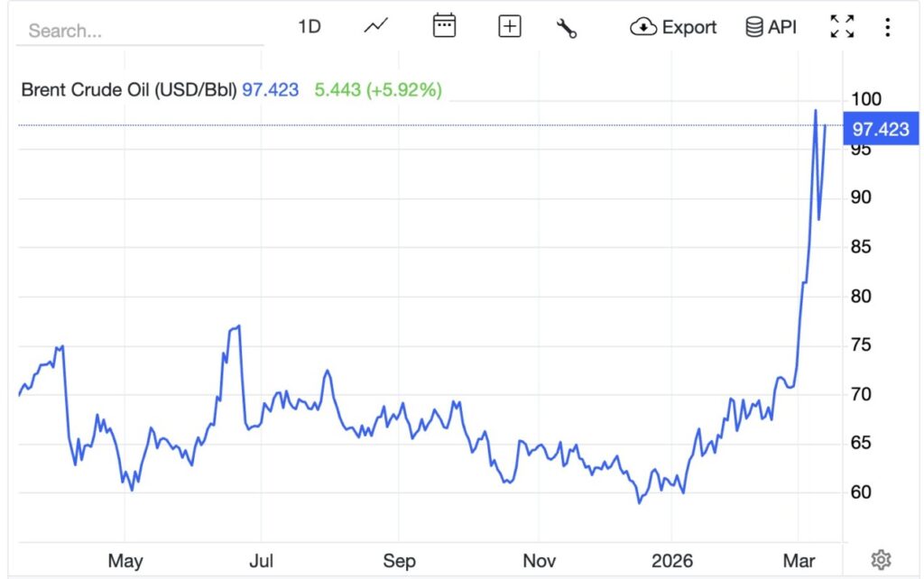Open the calendar date range picker

(444, 26)
